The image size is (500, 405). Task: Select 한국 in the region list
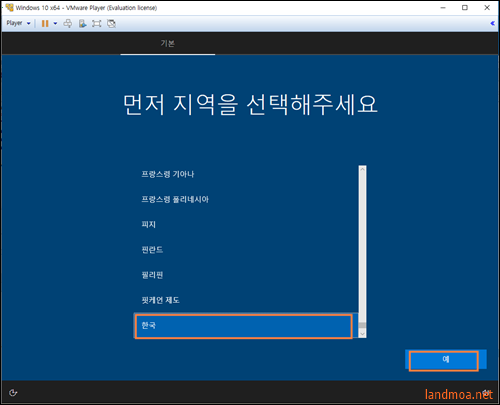click(244, 326)
